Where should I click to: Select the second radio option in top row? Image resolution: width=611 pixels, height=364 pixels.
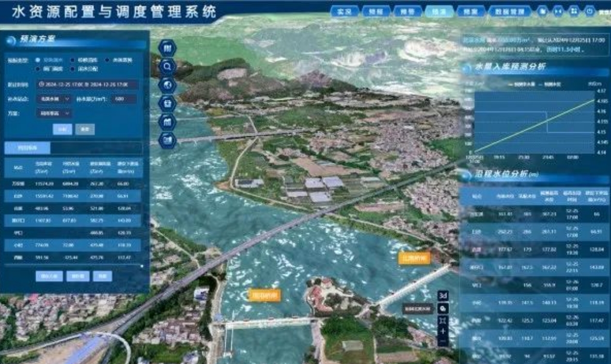[73, 61]
